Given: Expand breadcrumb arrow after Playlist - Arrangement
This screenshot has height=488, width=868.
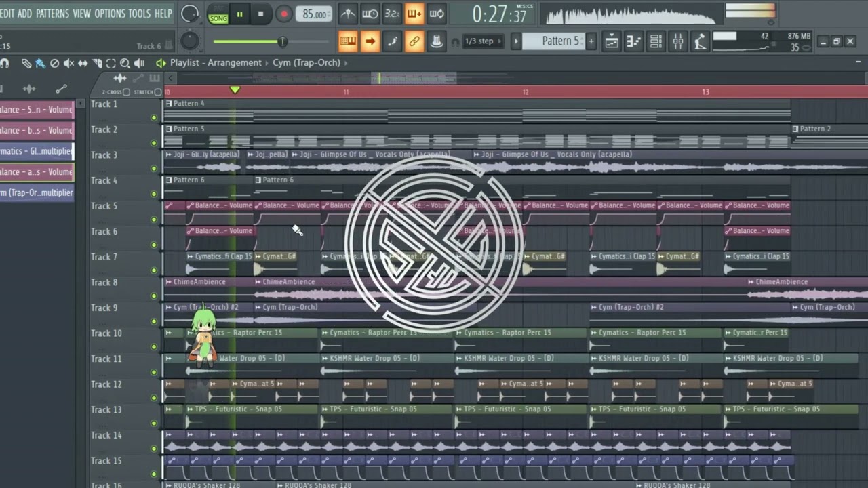Looking at the screenshot, I should (267, 63).
